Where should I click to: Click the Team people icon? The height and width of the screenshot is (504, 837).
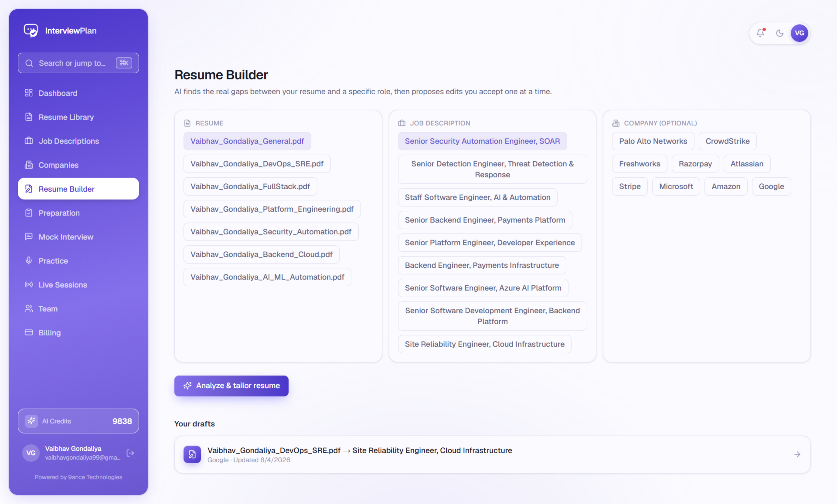tap(29, 308)
